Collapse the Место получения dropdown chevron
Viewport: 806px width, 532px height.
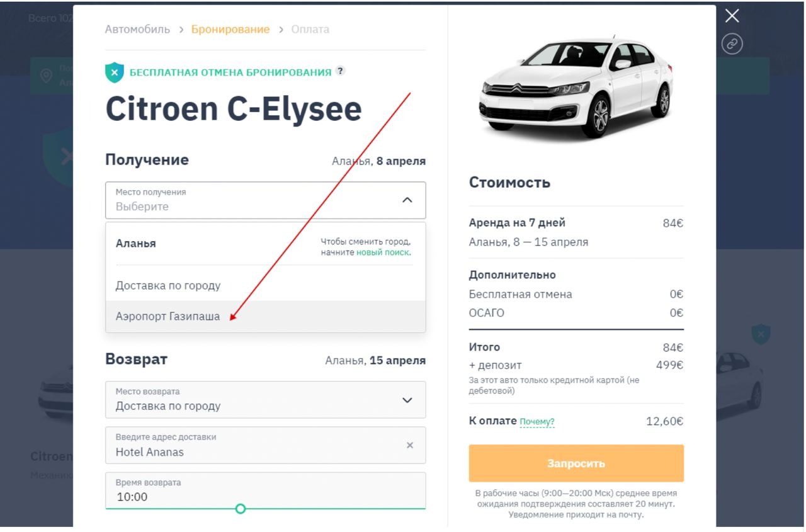tap(407, 200)
